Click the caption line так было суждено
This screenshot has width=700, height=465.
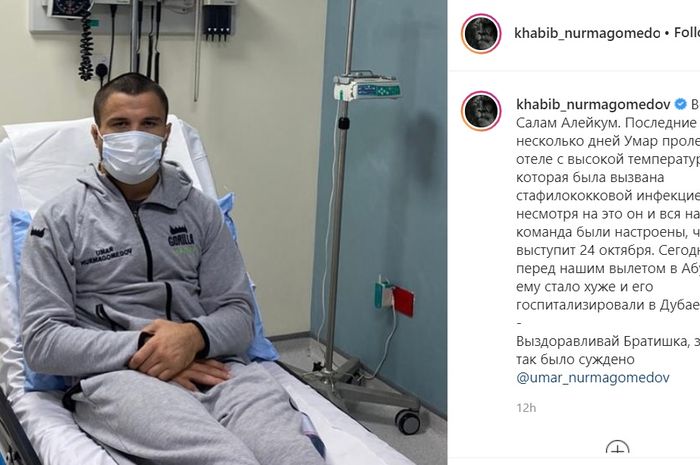click(x=575, y=360)
